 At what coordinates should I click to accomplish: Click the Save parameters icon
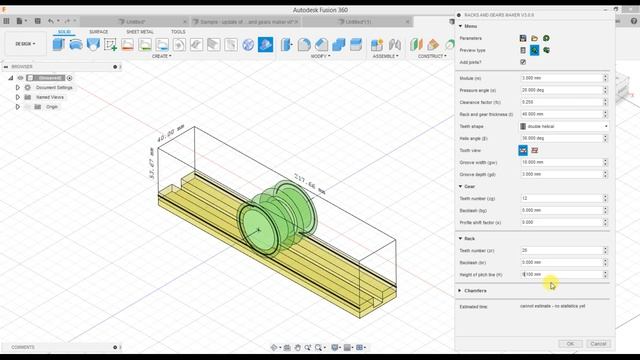[x=523, y=38]
